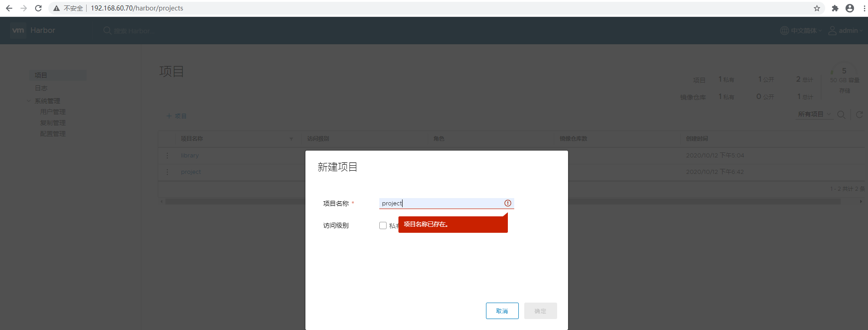The image size is (868, 330).
Task: Click the 新建项目 dialog title
Action: pyautogui.click(x=337, y=167)
